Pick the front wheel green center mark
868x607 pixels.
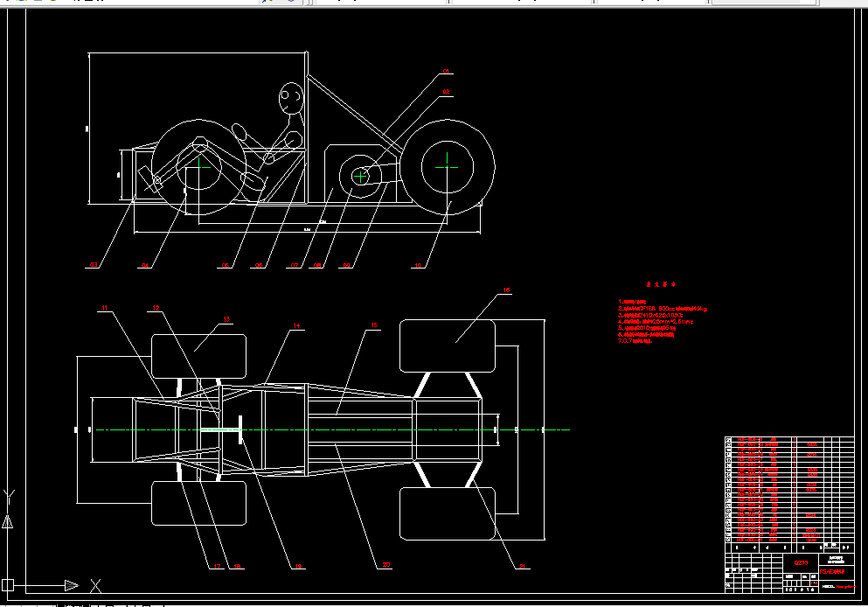(x=200, y=166)
